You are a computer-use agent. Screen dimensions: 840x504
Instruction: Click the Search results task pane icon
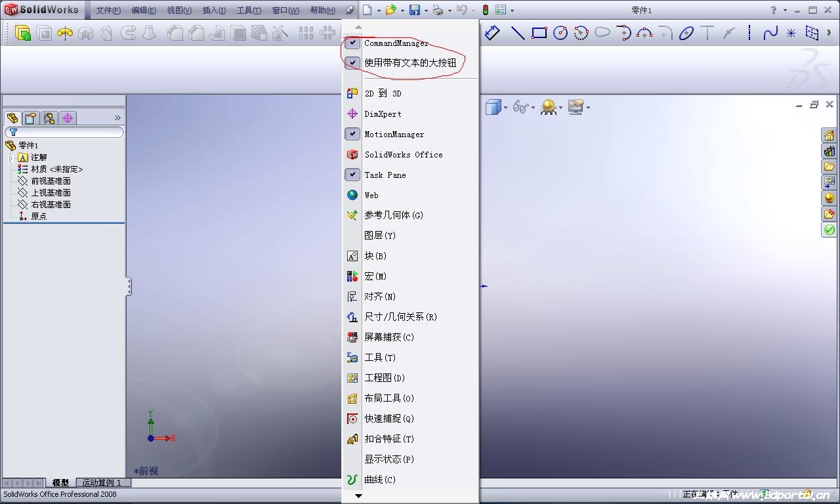[x=829, y=182]
